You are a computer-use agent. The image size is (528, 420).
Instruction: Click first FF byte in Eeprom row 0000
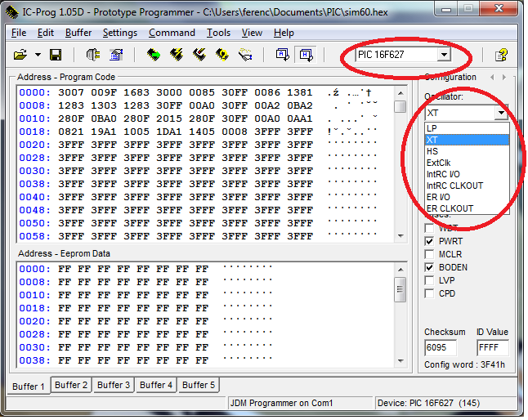pos(65,269)
